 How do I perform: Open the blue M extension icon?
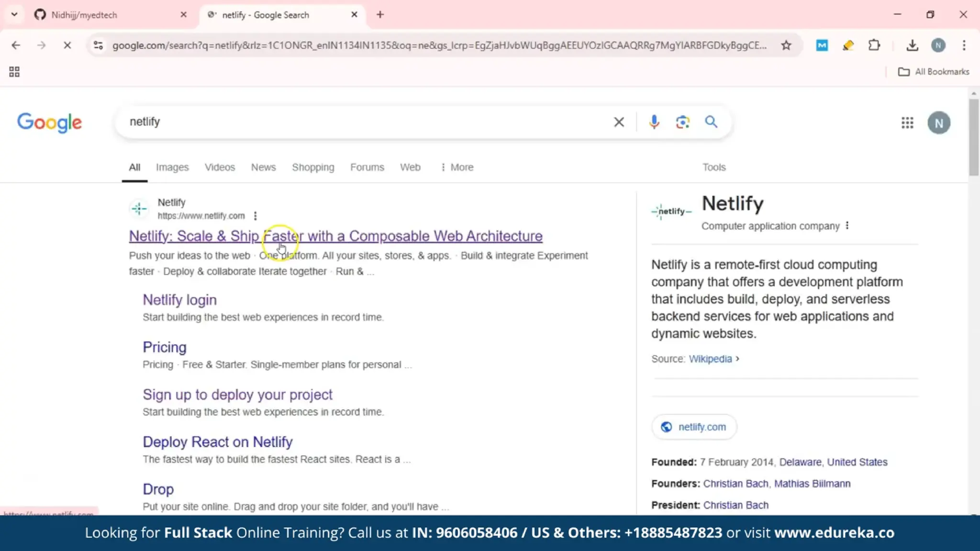coord(822,45)
